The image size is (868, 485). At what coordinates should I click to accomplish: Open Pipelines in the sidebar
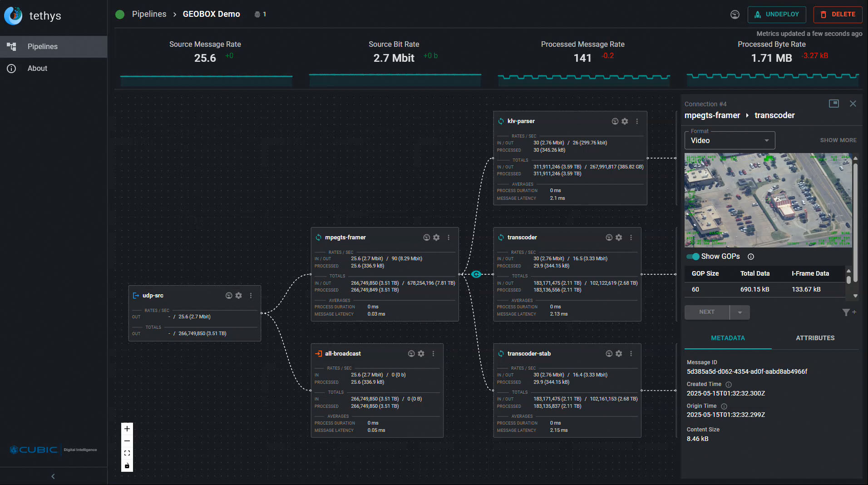tap(54, 47)
